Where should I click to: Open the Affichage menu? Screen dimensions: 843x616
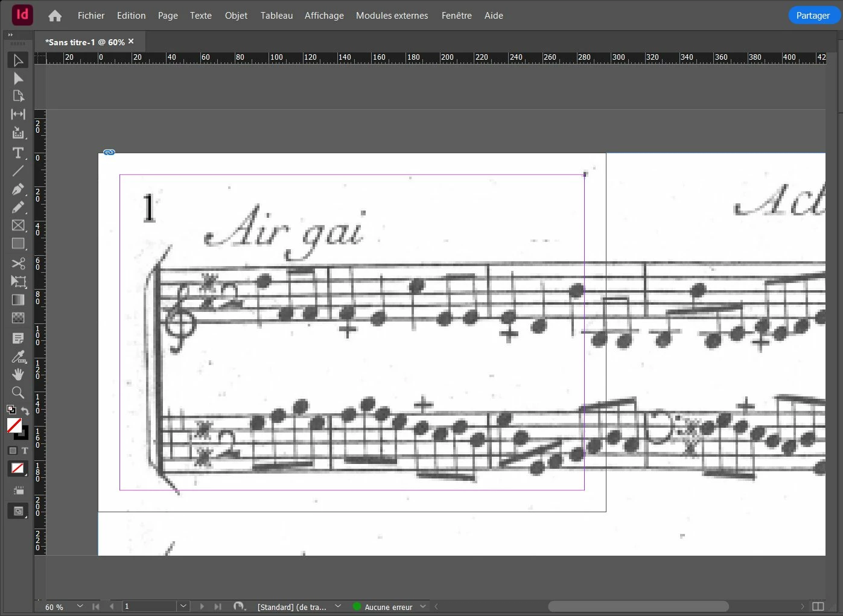324,16
